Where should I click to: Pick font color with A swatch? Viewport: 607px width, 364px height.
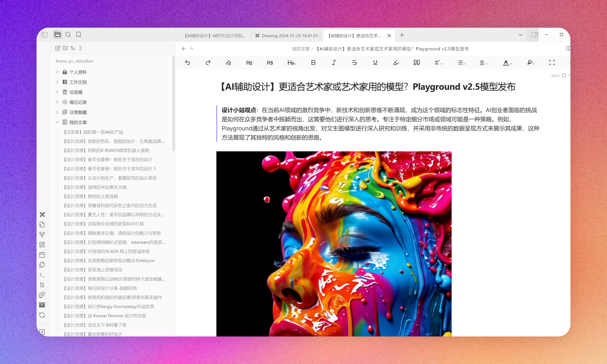506,63
